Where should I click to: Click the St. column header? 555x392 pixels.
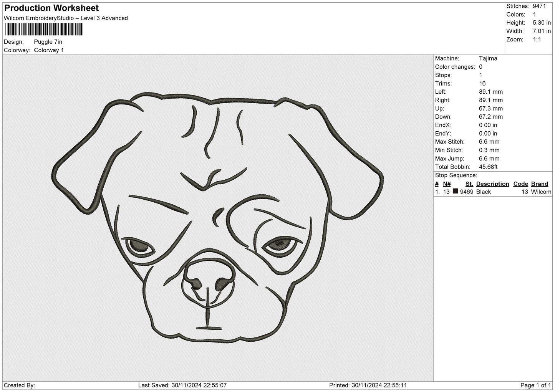(x=469, y=184)
